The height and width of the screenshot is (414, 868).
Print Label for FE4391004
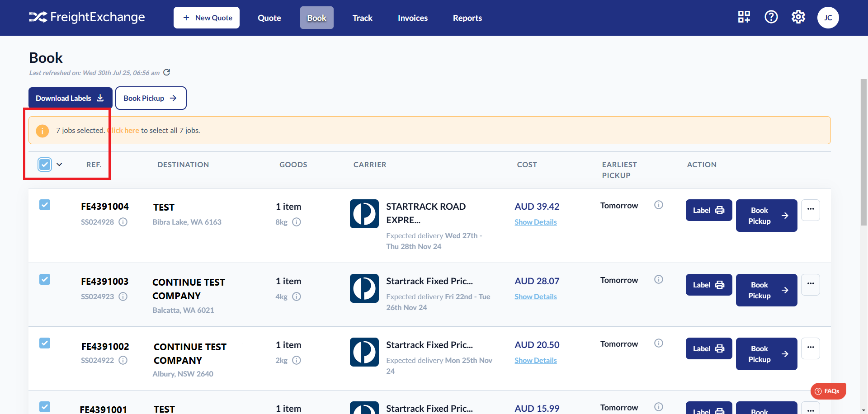[x=709, y=210]
